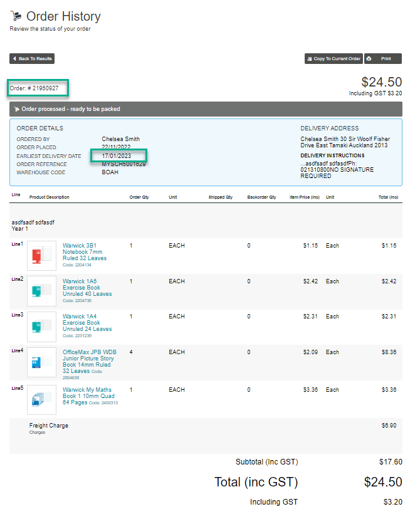Open OfficeMax JPB WDB Story Book link
The width and height of the screenshot is (420, 514).
click(90, 361)
